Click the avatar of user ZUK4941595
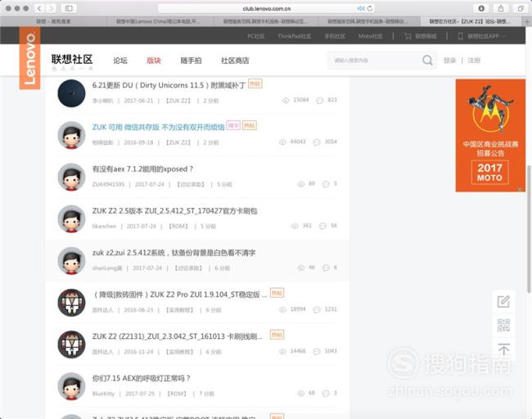The image size is (532, 419). (x=71, y=177)
